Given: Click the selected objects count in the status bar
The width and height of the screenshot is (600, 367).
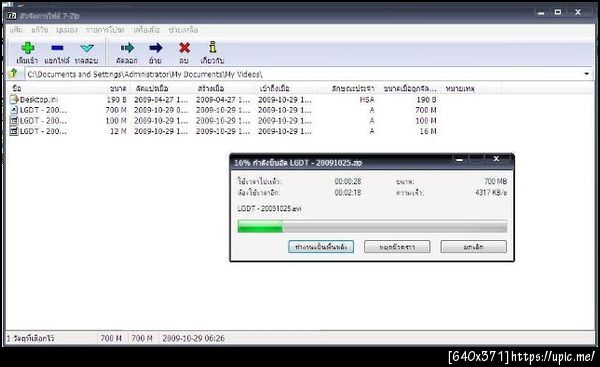Looking at the screenshot, I should [31, 338].
